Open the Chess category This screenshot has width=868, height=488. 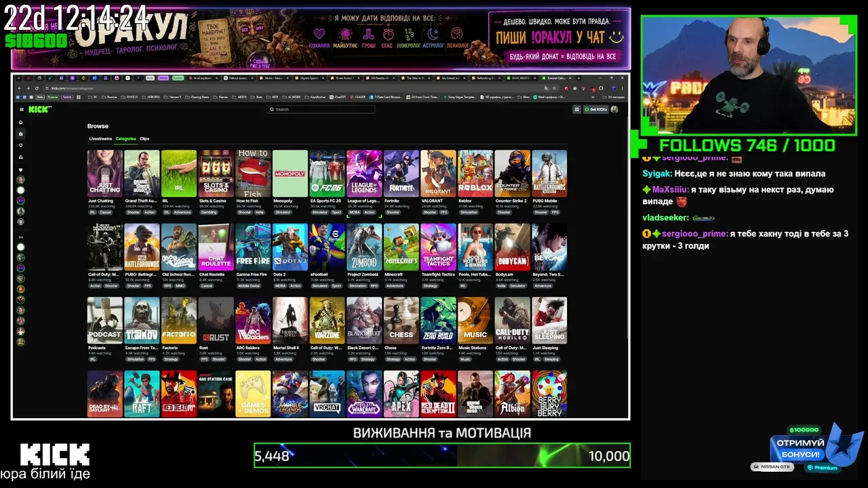[401, 321]
